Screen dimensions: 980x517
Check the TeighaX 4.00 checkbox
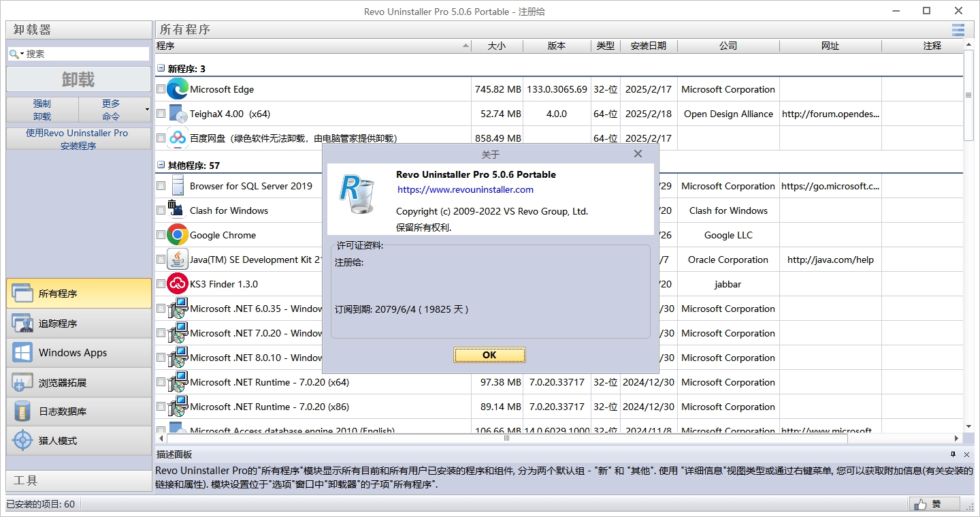(161, 114)
